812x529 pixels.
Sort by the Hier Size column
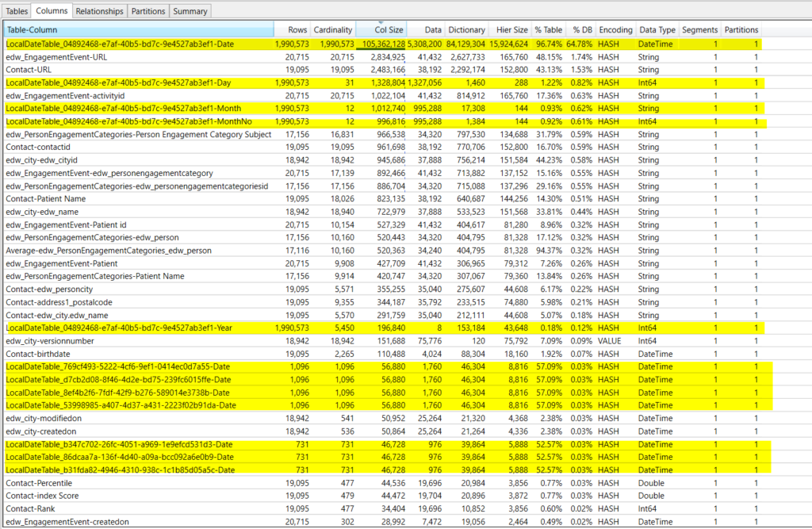(x=511, y=29)
